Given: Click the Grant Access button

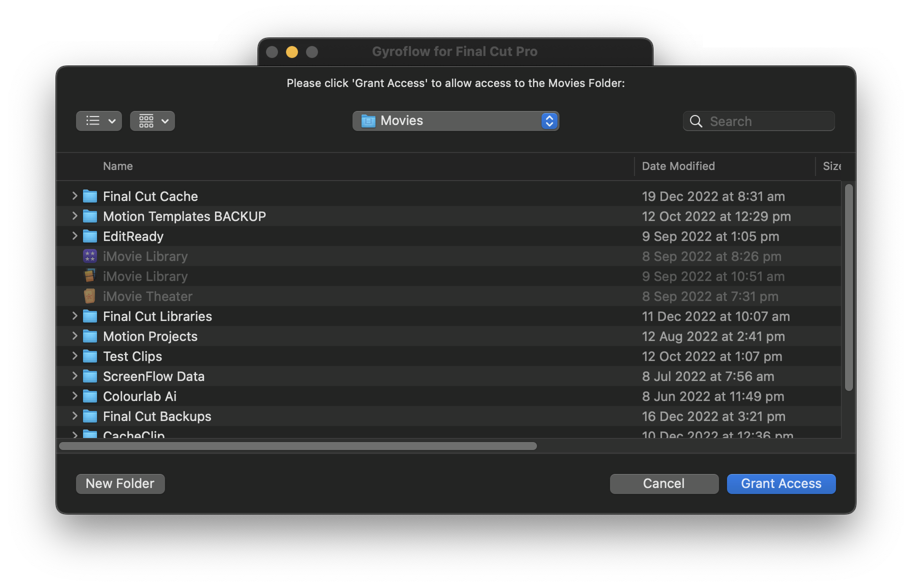Looking at the screenshot, I should click(781, 483).
